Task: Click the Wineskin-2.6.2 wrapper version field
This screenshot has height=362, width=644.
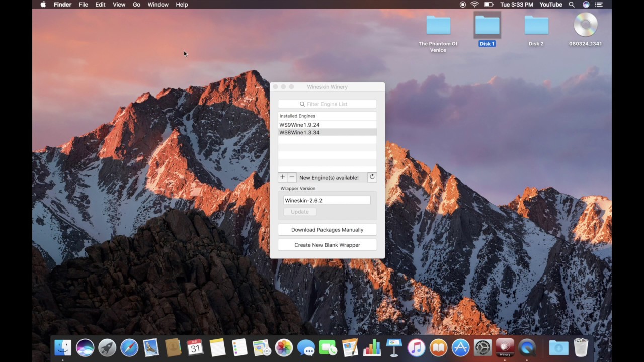Action: pos(327,200)
